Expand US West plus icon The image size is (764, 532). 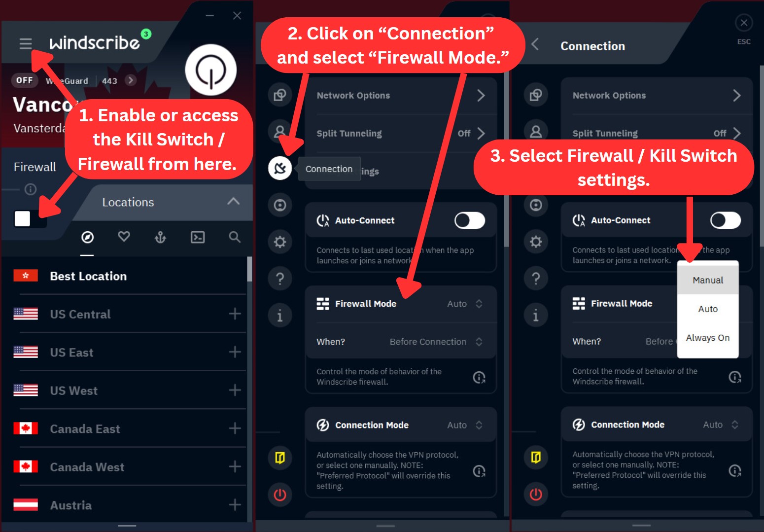[x=235, y=390]
